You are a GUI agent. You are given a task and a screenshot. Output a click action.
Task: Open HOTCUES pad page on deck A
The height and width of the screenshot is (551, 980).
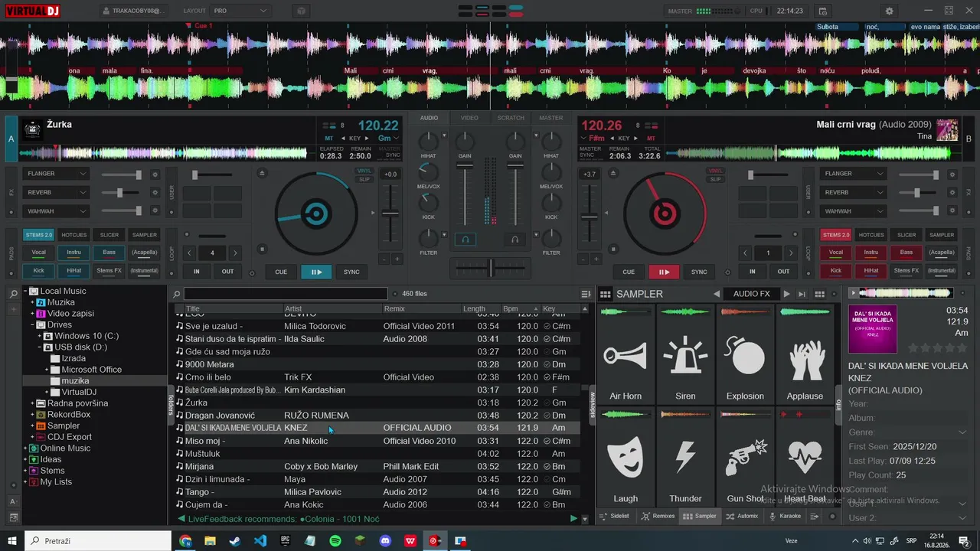point(73,235)
